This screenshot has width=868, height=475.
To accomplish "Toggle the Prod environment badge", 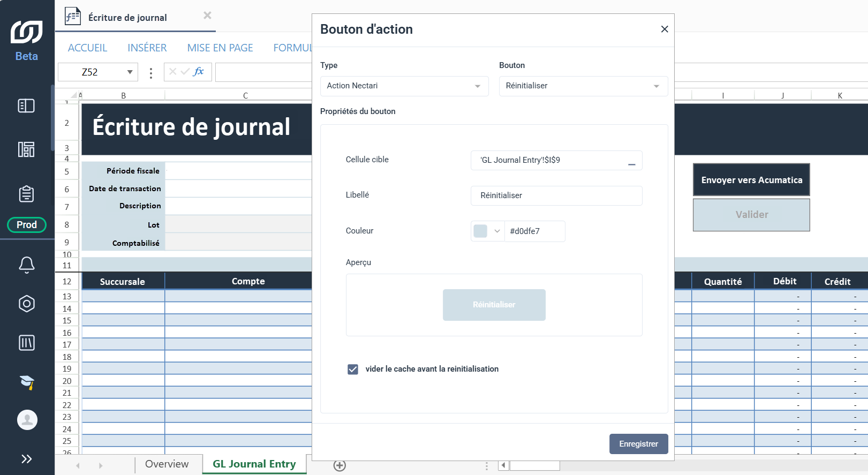I will [27, 225].
